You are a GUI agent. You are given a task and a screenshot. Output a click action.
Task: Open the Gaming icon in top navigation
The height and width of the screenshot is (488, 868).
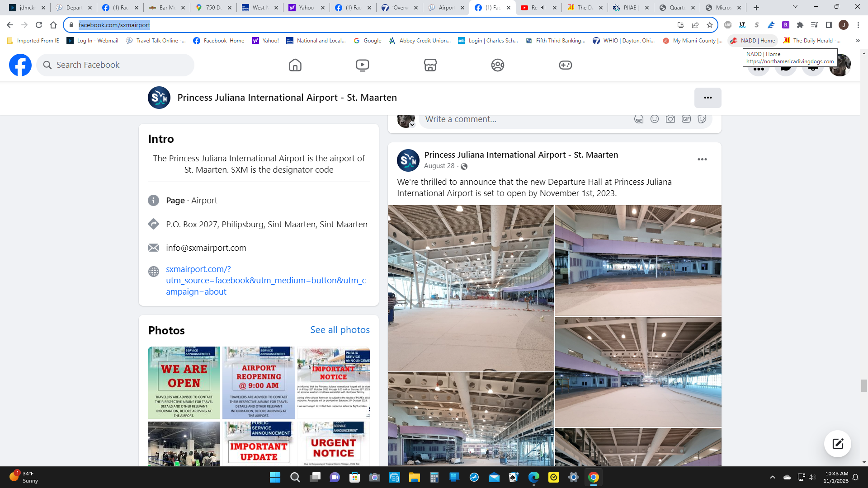point(565,65)
